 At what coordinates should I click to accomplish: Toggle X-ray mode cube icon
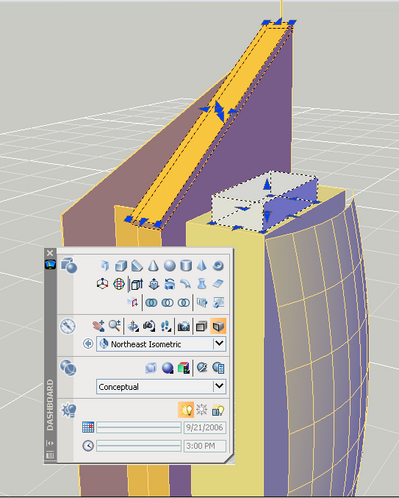pos(151,368)
